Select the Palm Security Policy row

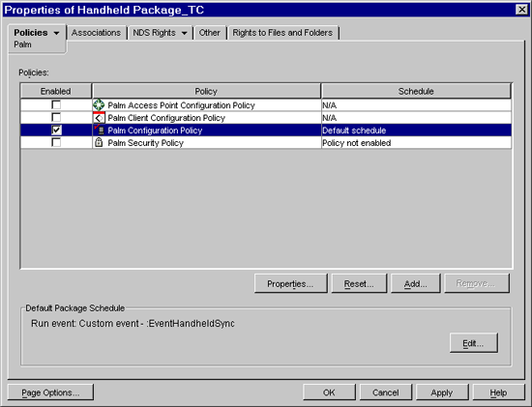pos(266,143)
